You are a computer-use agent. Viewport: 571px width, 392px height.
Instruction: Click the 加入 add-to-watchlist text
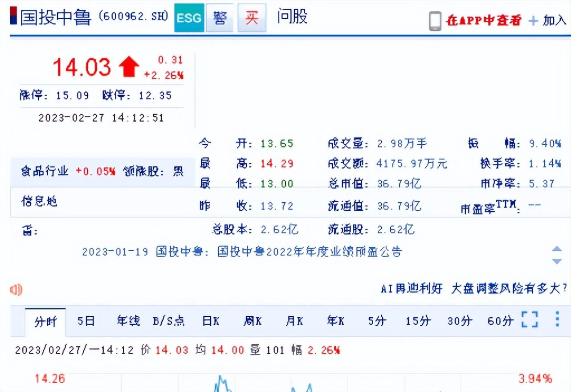(555, 20)
